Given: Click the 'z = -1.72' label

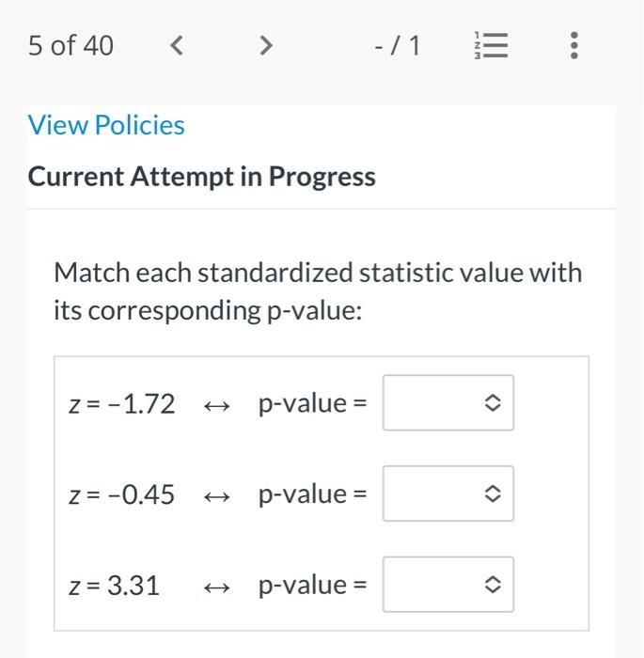Looking at the screenshot, I should pos(122,404).
